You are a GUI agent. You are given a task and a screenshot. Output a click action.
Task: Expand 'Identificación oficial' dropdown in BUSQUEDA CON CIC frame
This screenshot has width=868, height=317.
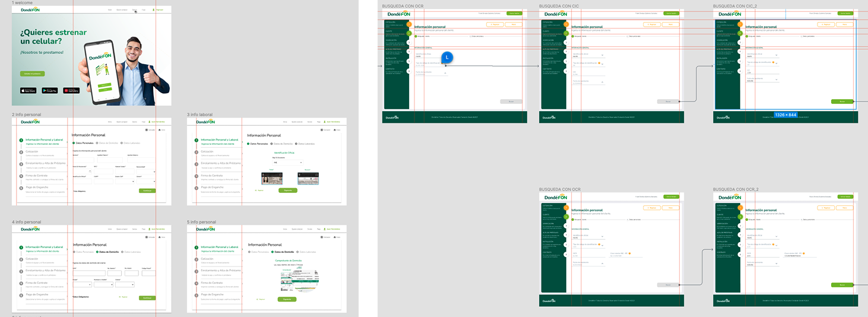(x=603, y=55)
